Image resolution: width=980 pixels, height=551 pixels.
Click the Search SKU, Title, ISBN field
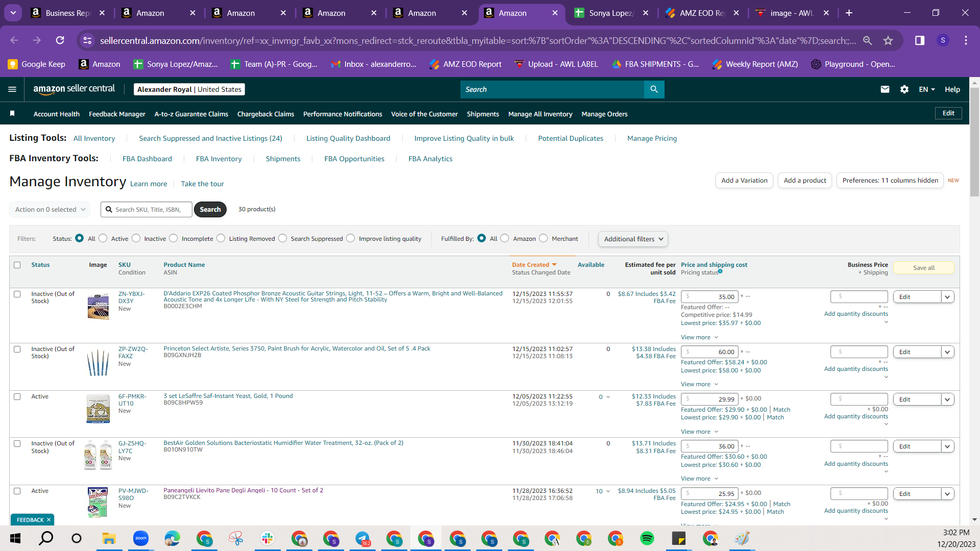[x=147, y=210]
